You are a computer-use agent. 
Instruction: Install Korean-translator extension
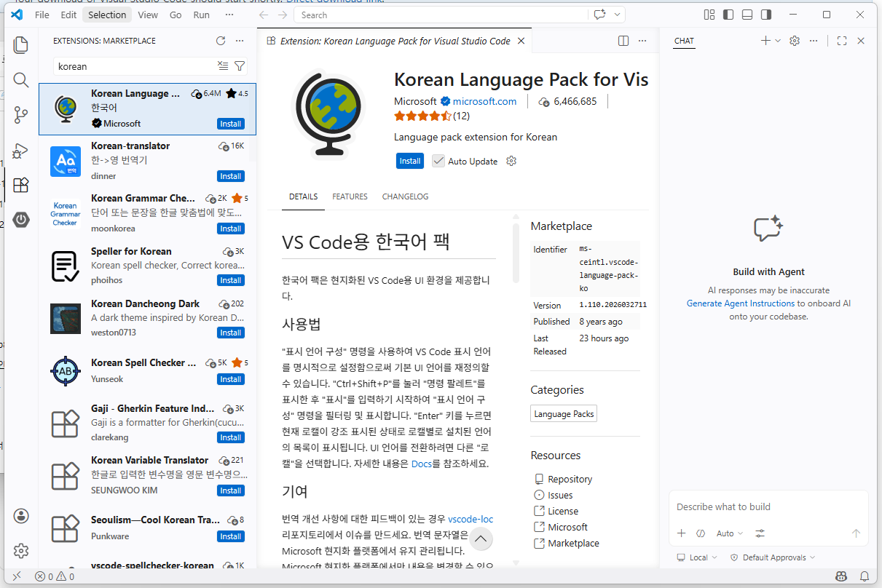[231, 176]
